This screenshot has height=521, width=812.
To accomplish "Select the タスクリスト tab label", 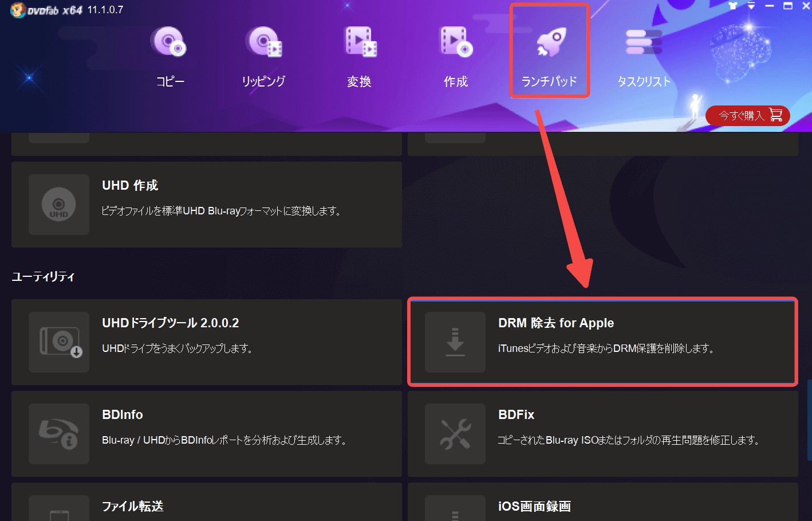I will (644, 81).
